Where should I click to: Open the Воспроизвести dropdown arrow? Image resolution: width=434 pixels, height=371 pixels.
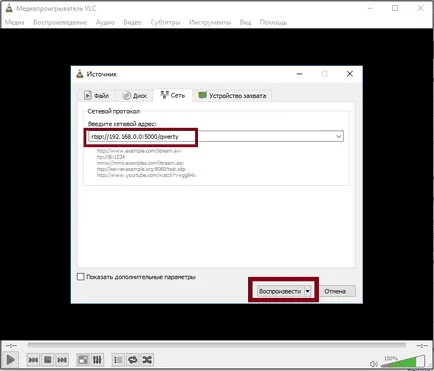point(308,291)
